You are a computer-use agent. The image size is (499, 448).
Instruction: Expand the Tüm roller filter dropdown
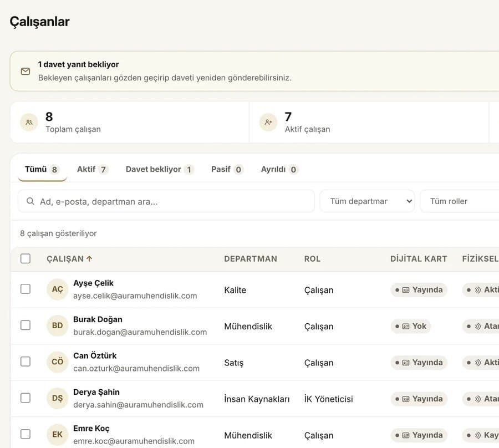point(460,201)
